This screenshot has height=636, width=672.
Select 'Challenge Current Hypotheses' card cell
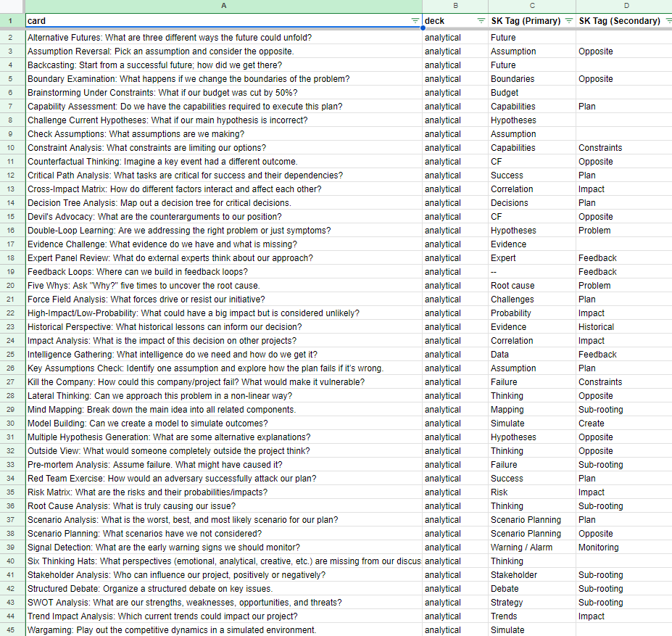pyautogui.click(x=224, y=120)
